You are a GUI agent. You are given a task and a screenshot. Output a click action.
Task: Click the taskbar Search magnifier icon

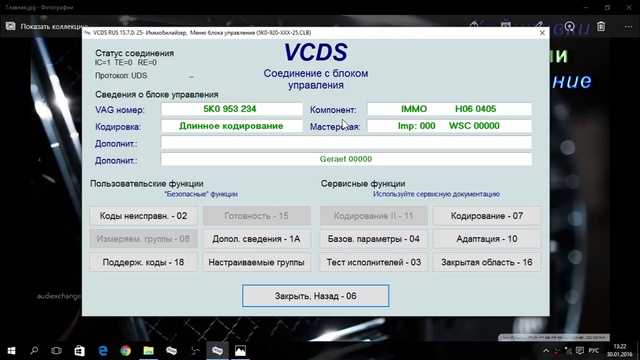click(34, 351)
